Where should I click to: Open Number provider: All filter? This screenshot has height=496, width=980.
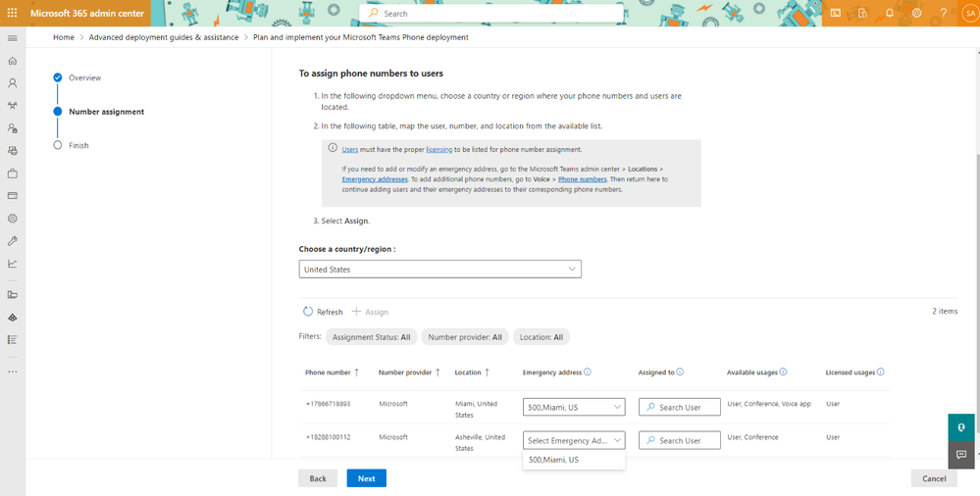465,336
